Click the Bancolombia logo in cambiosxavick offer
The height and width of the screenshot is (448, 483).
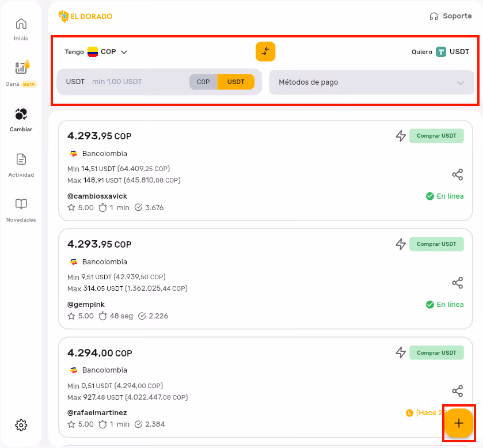pos(73,153)
